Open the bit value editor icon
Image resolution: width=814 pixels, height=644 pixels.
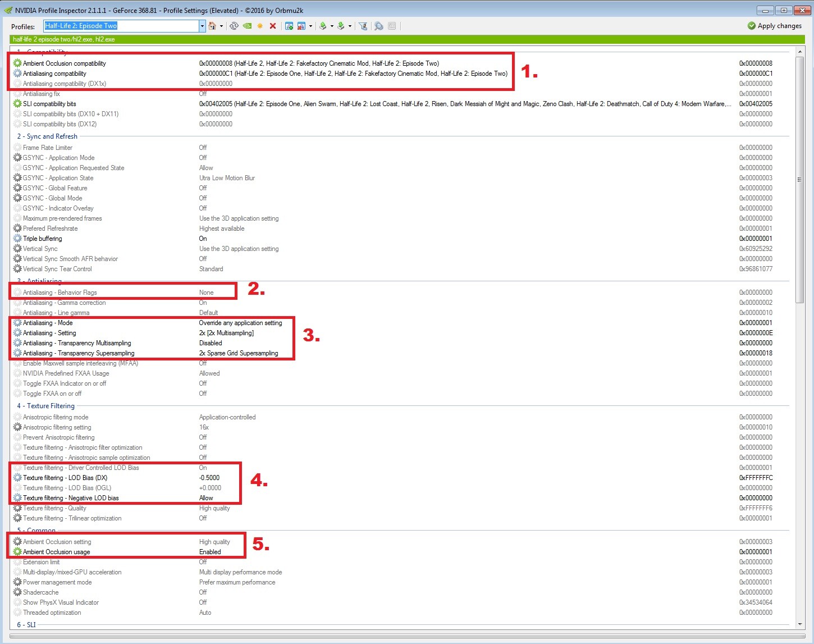pyautogui.click(x=392, y=26)
